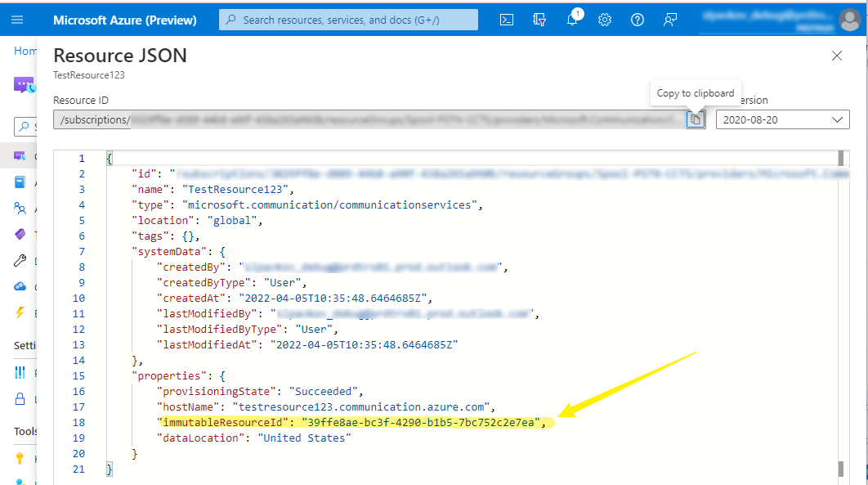Click the Events lightning bolt icon in sidebar
Viewport: 868px width, 485px height.
coord(20,312)
